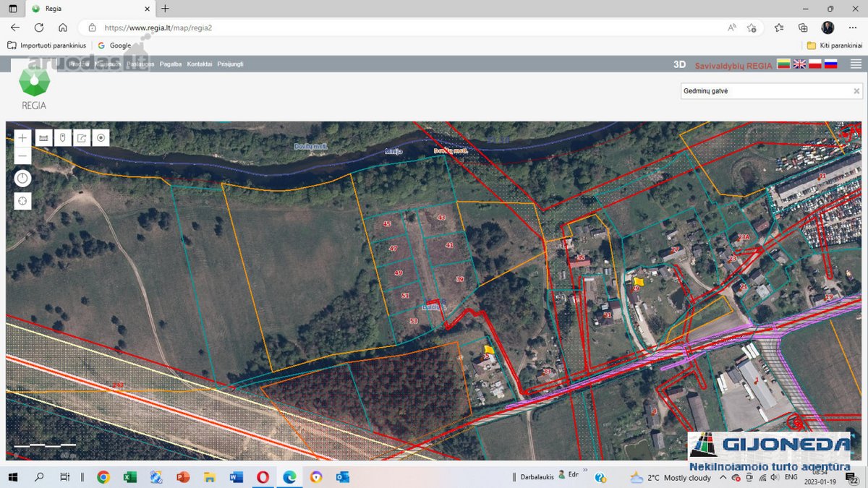The image size is (868, 488).
Task: Switch language to Lithuanian flag
Action: click(783, 64)
